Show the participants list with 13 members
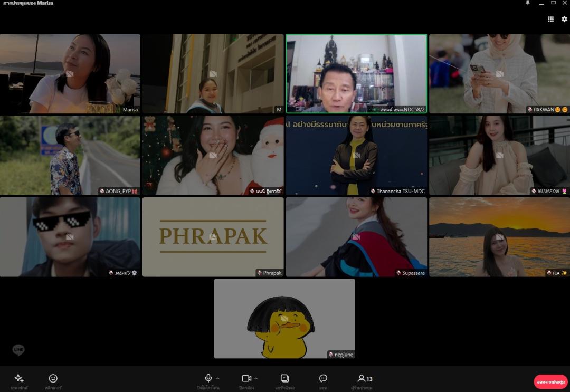 click(x=365, y=378)
